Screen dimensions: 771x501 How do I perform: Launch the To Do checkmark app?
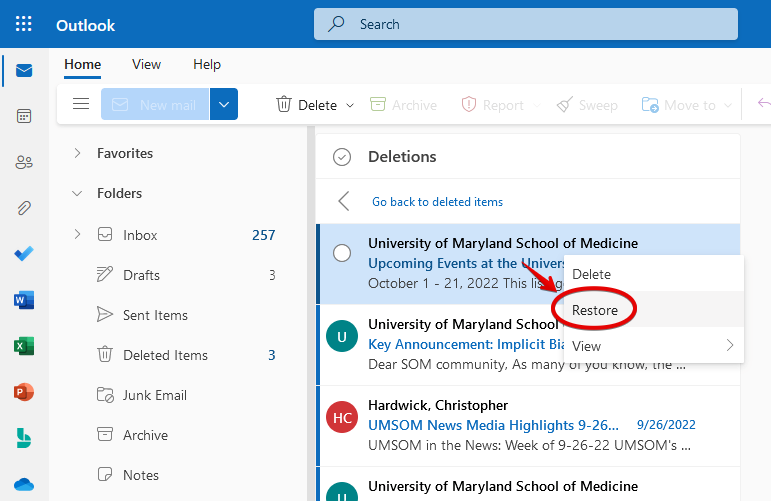coord(24,254)
